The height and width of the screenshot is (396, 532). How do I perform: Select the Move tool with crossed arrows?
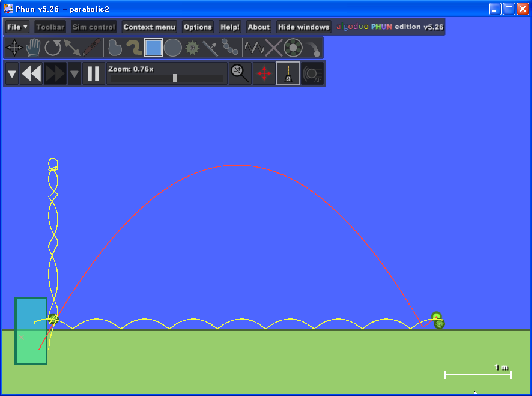click(x=14, y=48)
